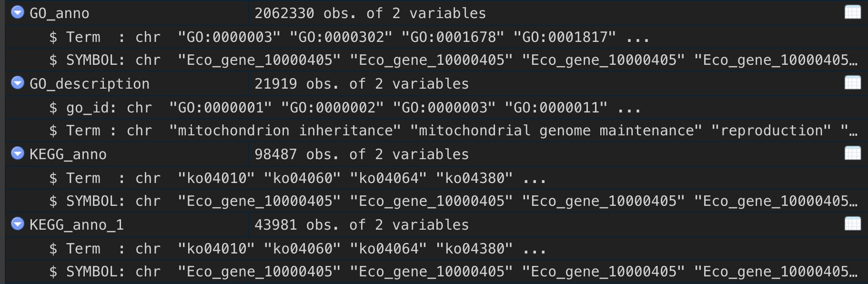
Task: Click "98487 obs. of 2 variables" summary
Action: click(362, 154)
